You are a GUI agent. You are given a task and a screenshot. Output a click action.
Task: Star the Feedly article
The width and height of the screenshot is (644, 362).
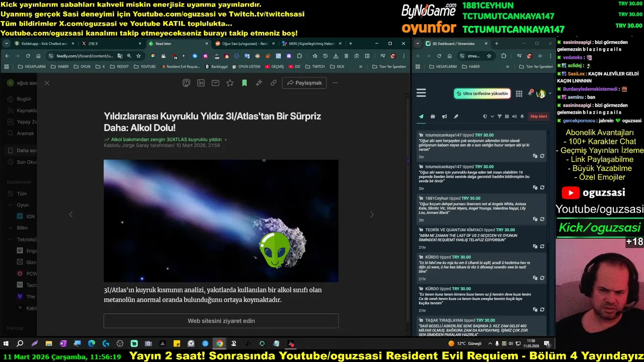click(230, 83)
